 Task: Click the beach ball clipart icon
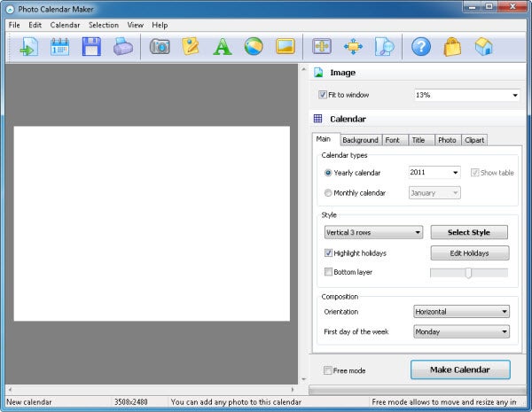253,47
